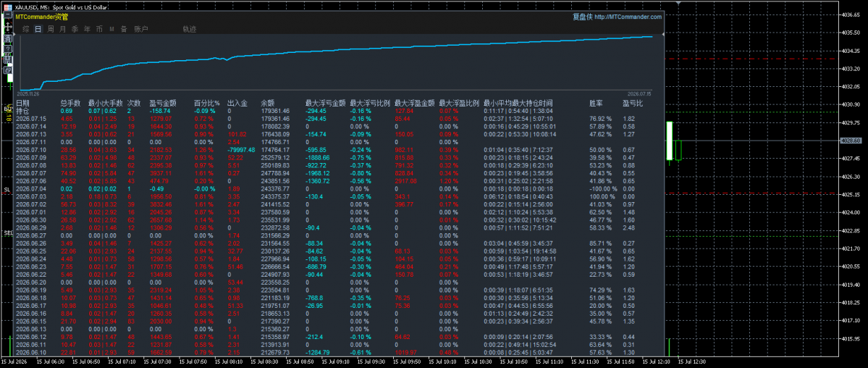The height and width of the screenshot is (368, 868).
Task: Click the 2026.07.15 end date under chart
Action: tap(639, 93)
